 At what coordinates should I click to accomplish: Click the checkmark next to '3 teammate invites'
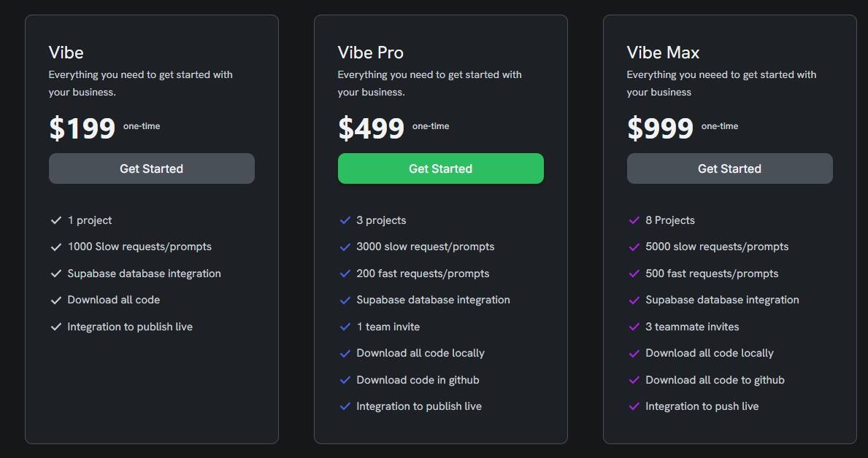pos(634,326)
